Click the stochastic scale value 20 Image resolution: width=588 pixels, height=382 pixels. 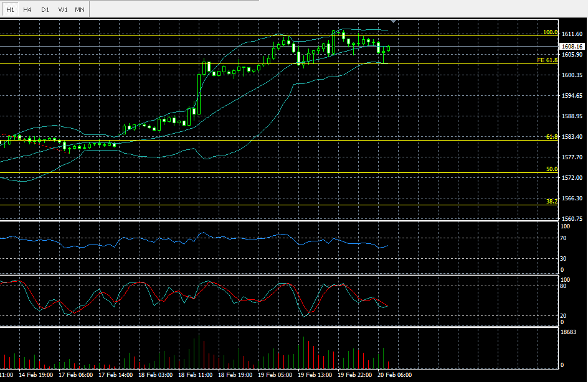point(563,315)
